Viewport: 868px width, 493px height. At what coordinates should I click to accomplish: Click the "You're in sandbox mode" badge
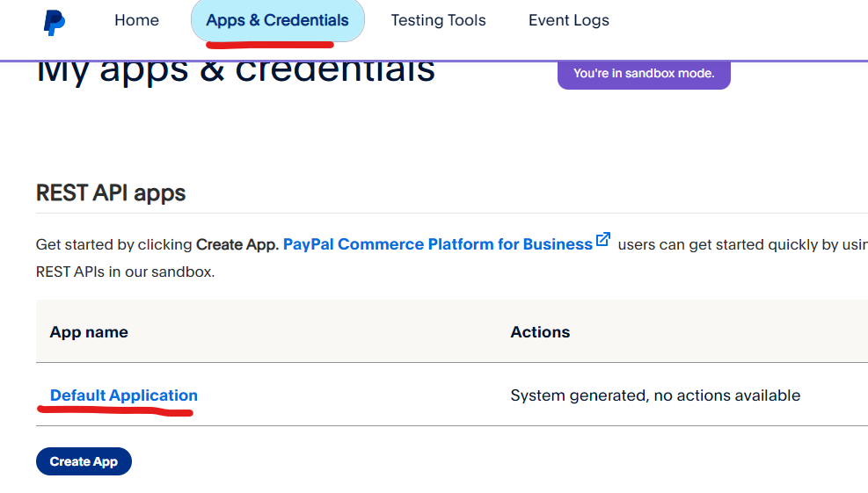pyautogui.click(x=644, y=73)
